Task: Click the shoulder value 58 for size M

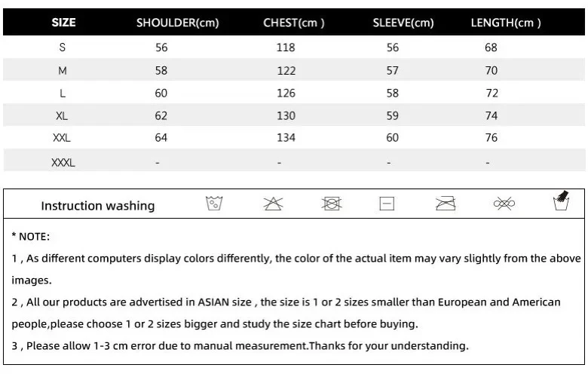Action: click(161, 70)
